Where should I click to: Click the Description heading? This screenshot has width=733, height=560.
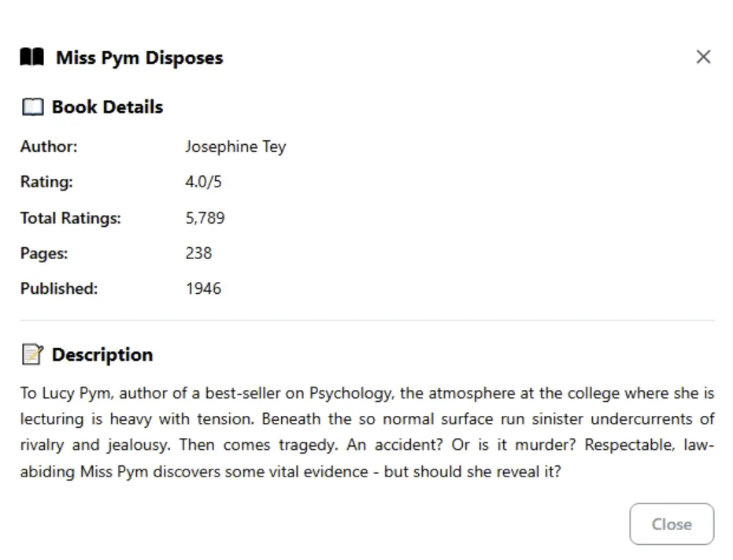coord(102,354)
